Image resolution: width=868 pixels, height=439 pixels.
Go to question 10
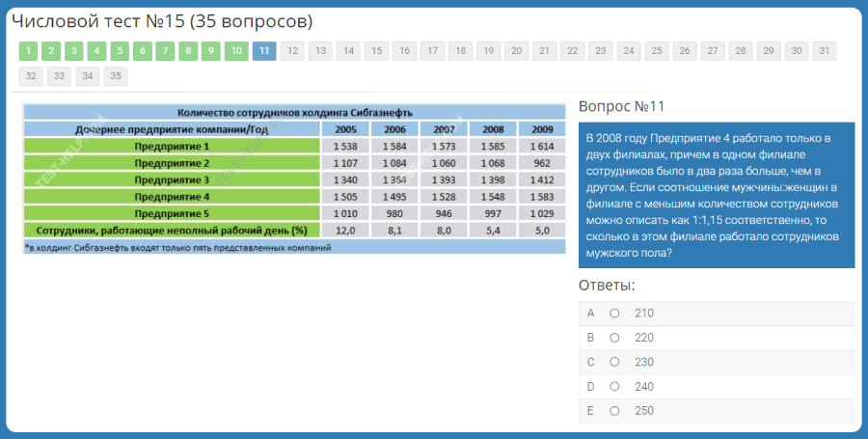[236, 51]
